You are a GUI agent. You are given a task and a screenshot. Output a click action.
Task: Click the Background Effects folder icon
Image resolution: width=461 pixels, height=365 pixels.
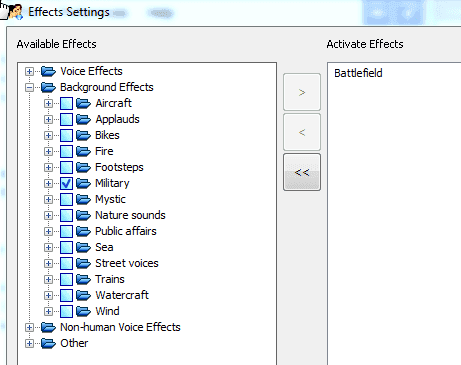pos(48,87)
